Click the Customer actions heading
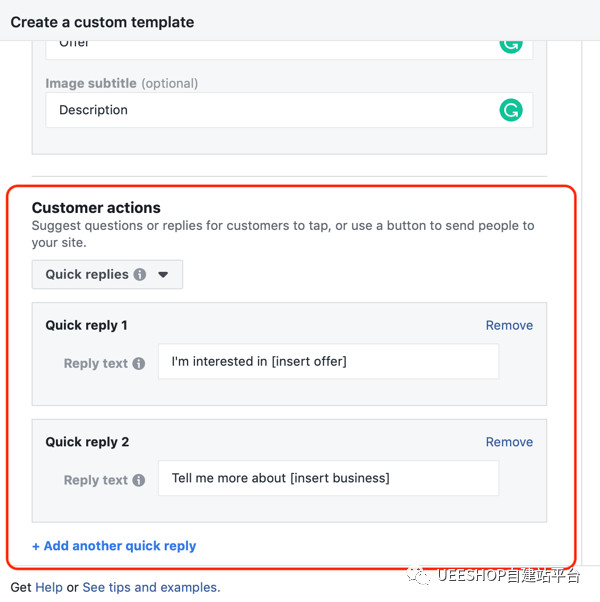 click(96, 208)
